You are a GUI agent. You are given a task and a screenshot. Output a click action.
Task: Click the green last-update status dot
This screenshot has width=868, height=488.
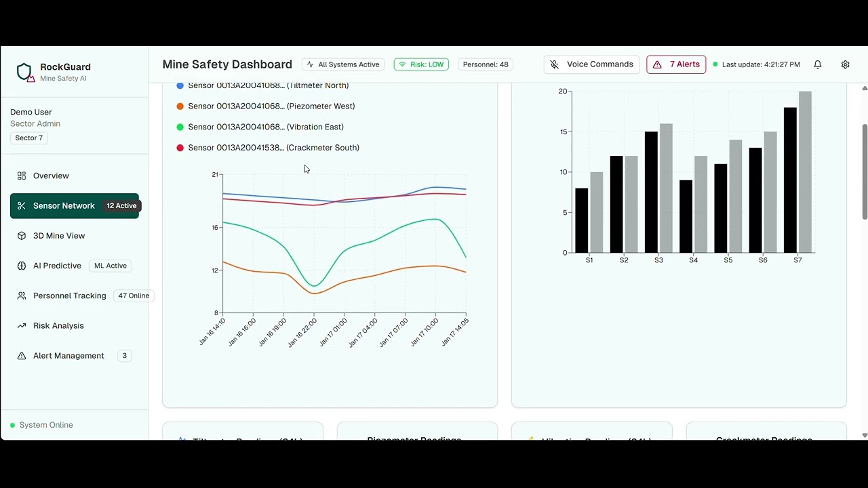point(715,64)
